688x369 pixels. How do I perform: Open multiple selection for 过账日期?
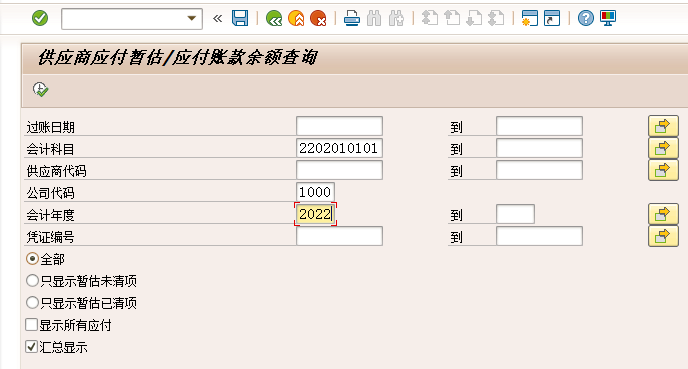(x=663, y=126)
